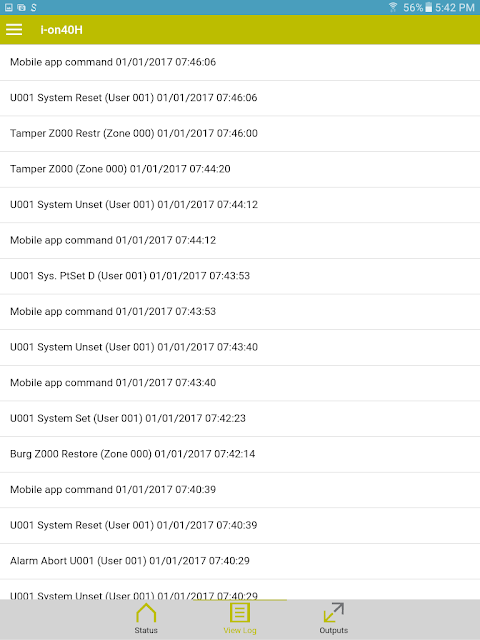This screenshot has height=640, width=480.
Task: Open Alarm Abort U001 log entry
Action: 240,561
